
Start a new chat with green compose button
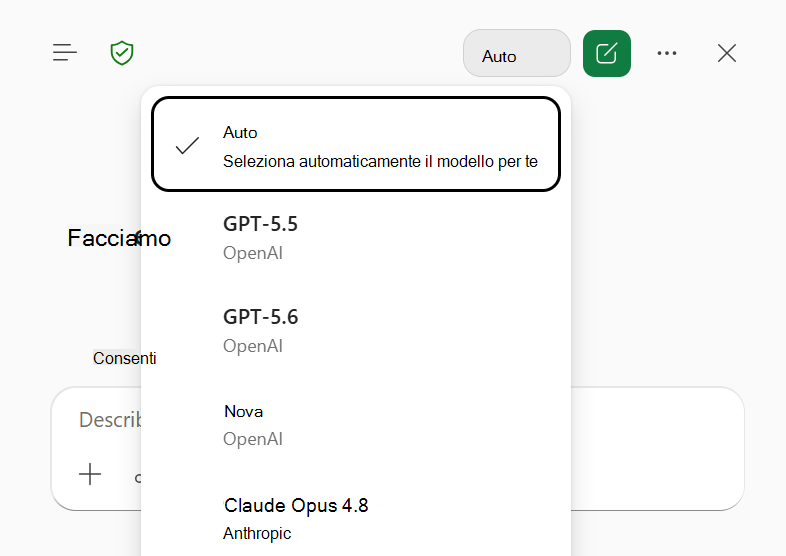[607, 53]
